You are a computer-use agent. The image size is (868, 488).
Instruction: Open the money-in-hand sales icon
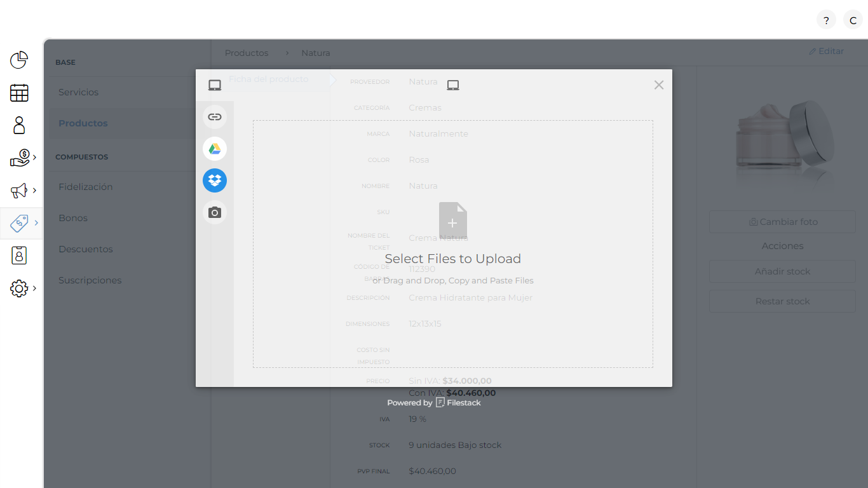pyautogui.click(x=20, y=158)
